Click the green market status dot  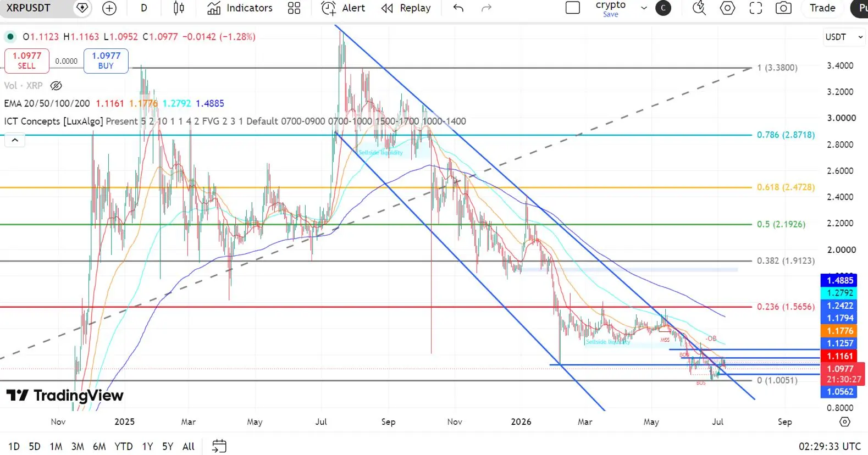click(x=10, y=37)
